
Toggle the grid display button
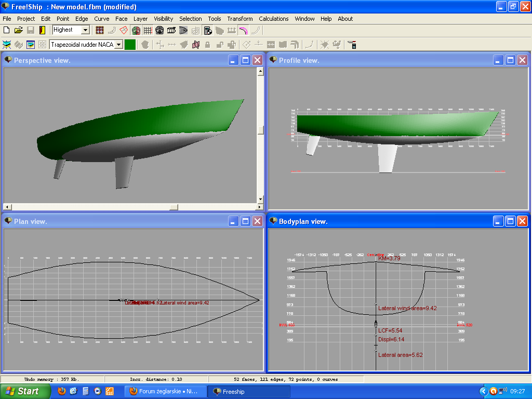click(x=148, y=30)
